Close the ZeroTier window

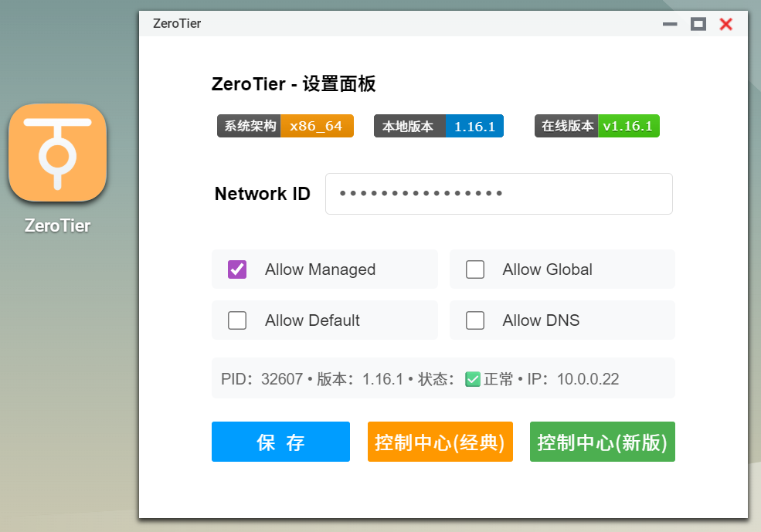coord(726,24)
